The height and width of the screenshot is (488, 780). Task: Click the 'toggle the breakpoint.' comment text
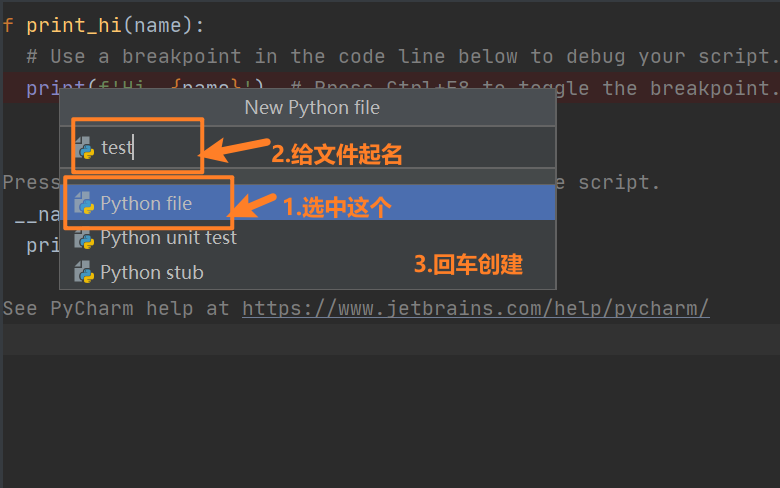click(648, 89)
